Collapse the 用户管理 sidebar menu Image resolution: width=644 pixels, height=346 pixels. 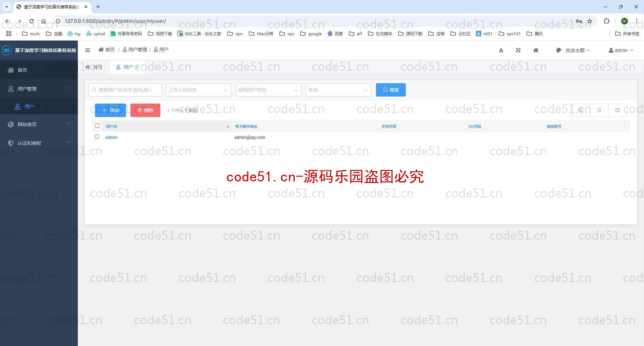point(39,89)
